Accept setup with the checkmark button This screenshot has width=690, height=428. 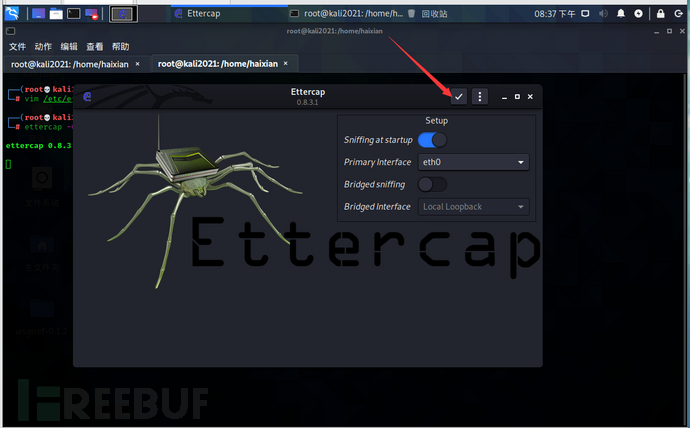(459, 96)
